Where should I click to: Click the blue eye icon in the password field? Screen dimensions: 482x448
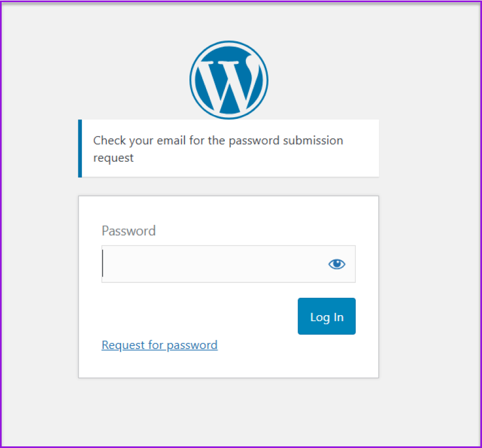pyautogui.click(x=337, y=264)
